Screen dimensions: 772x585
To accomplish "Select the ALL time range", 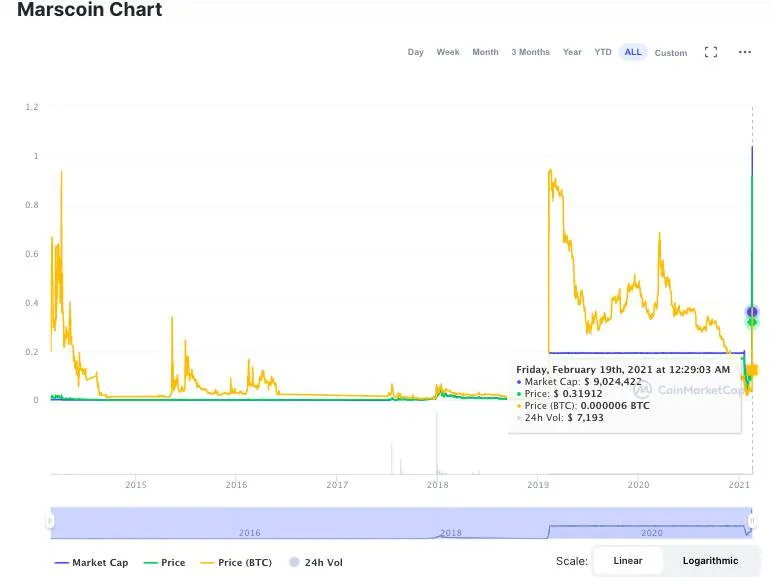I will 633,52.
